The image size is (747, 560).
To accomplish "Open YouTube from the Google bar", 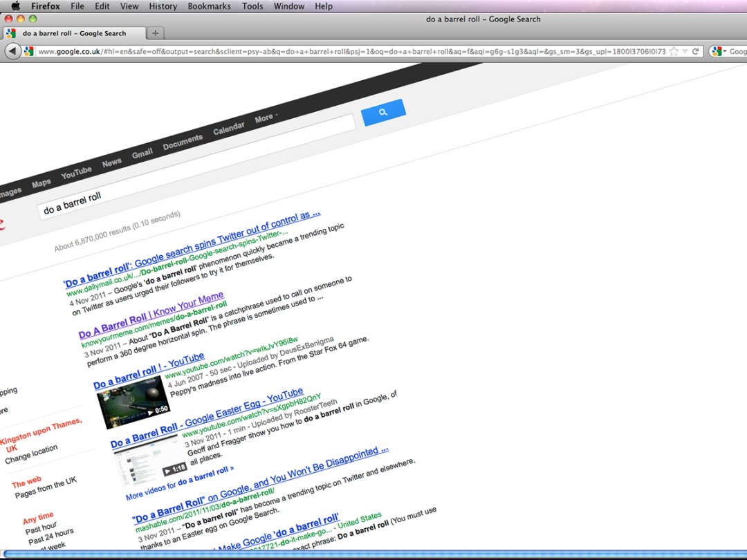I will (76, 172).
